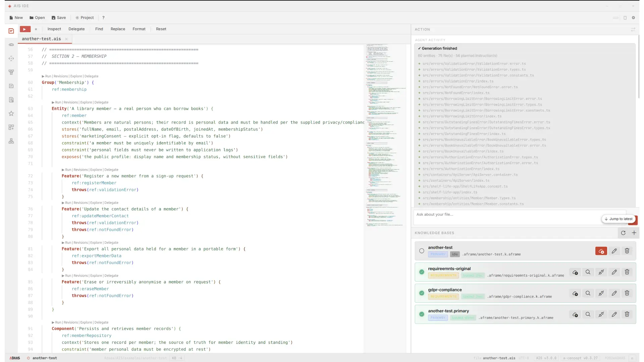Expand Run lens above Erase or anonymise feature
The width and height of the screenshot is (644, 362).
click(66, 276)
